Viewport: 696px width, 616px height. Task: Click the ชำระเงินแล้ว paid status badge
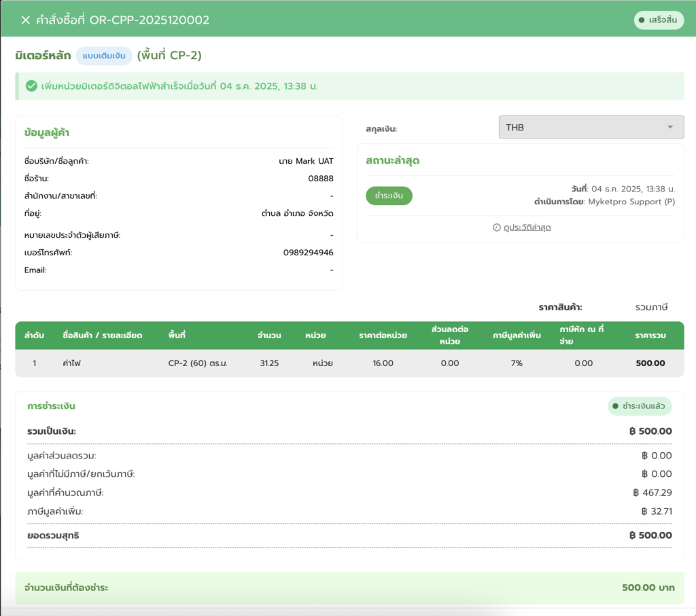(640, 406)
